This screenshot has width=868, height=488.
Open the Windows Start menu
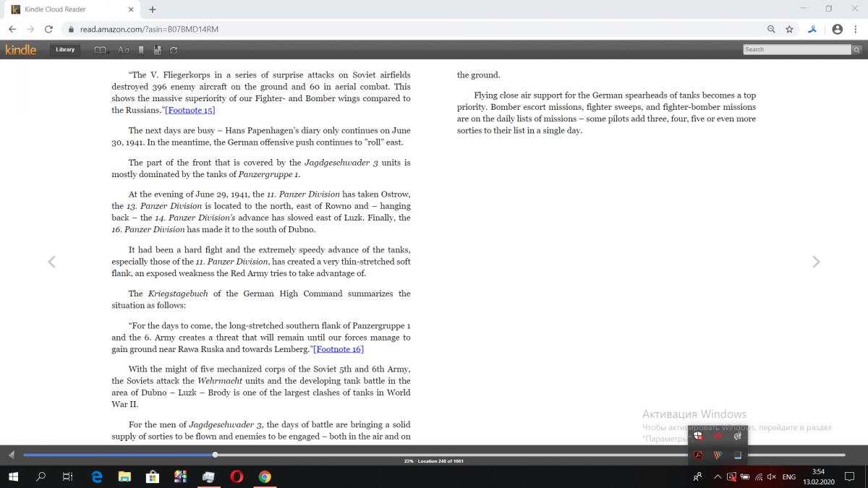pyautogui.click(x=14, y=476)
